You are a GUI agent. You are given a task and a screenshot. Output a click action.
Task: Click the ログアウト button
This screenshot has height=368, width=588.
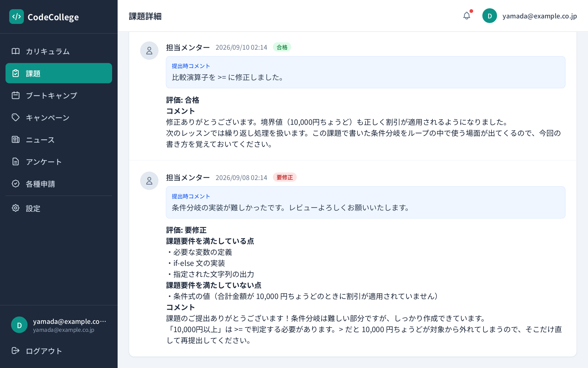59,351
